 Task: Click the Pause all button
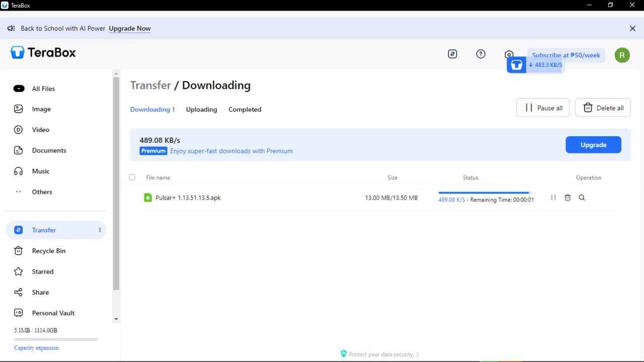point(543,108)
